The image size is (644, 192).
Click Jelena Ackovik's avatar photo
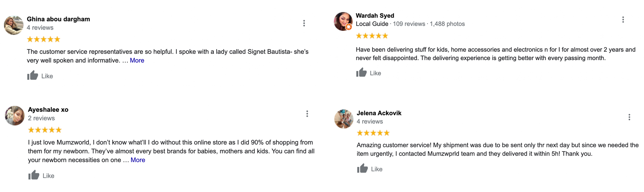[344, 119]
